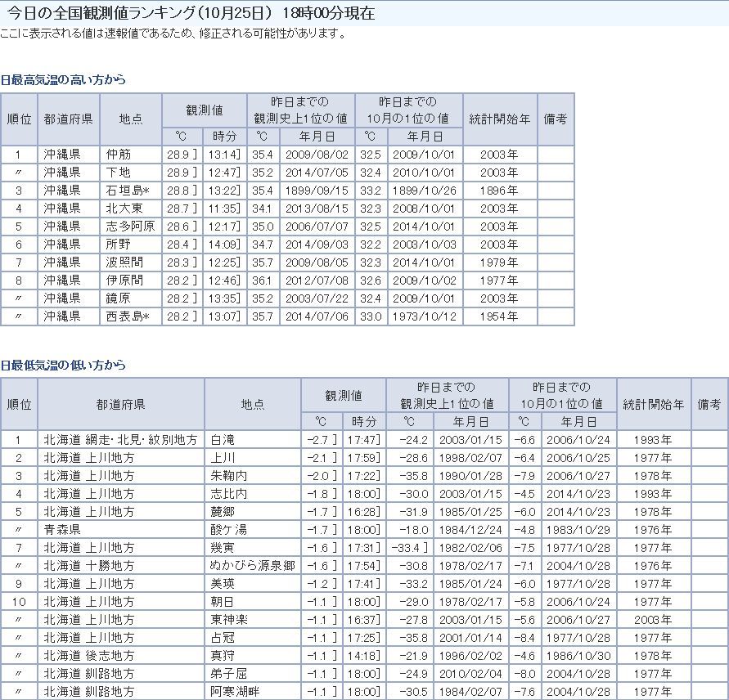Click the 志多阿原 location name
Image resolution: width=729 pixels, height=700 pixels.
[129, 227]
